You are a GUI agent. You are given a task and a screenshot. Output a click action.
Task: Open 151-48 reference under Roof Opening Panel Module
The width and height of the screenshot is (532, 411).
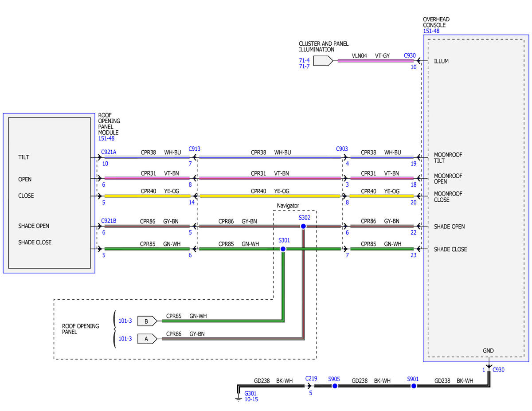[106, 139]
